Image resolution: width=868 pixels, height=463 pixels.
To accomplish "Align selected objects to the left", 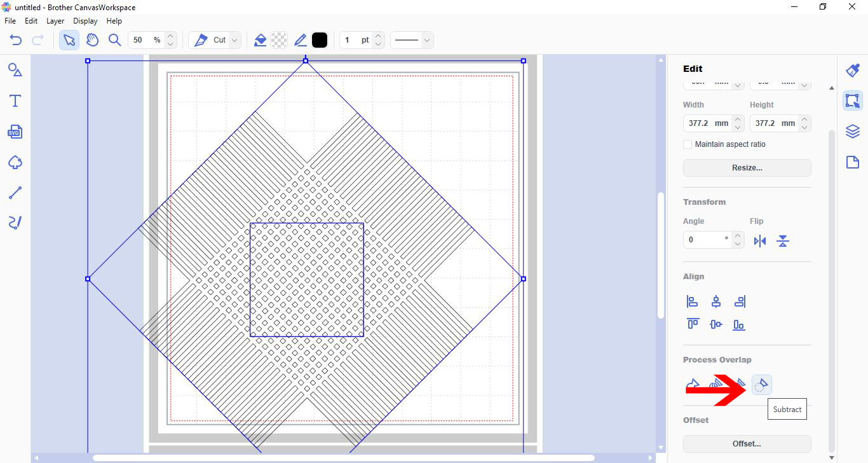I will [692, 301].
